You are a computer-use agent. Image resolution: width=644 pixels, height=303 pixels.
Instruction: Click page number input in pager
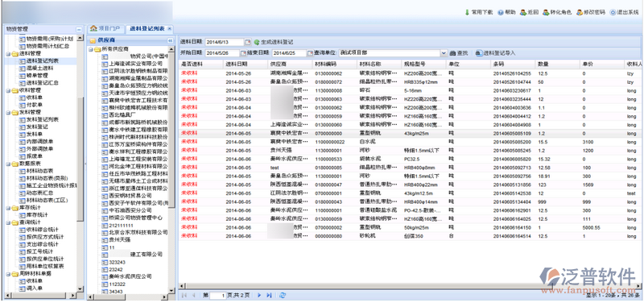point(217,295)
